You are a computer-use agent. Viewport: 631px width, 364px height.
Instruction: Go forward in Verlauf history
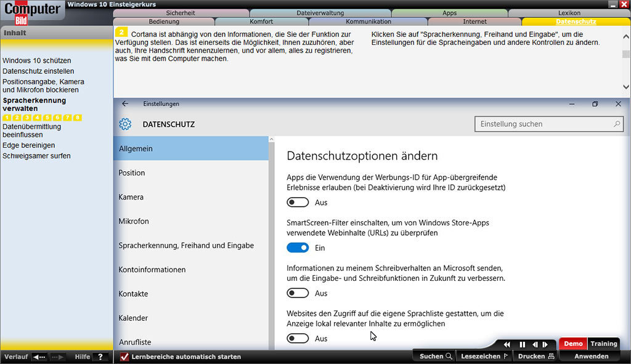click(x=57, y=357)
